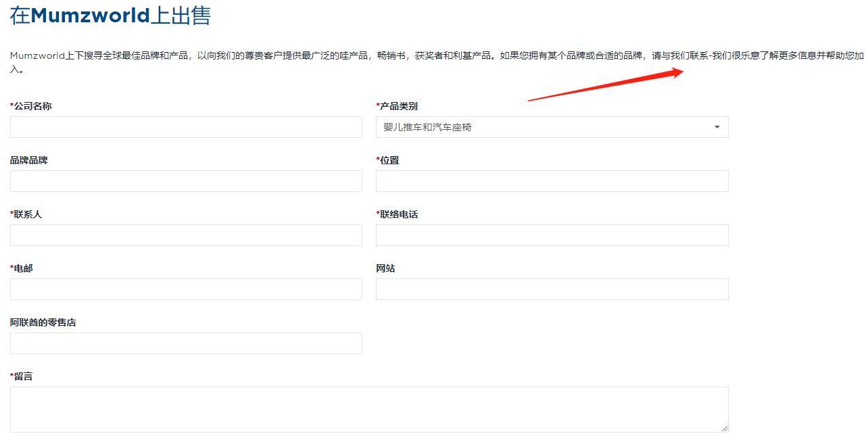Click the required asterisk beside 公司名称

pos(11,105)
